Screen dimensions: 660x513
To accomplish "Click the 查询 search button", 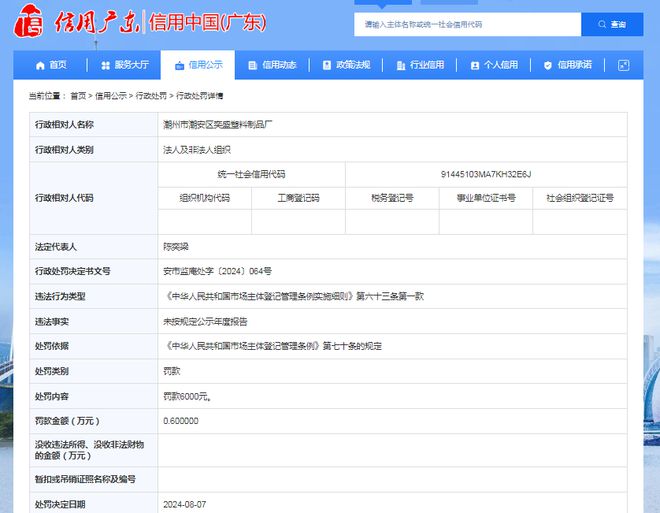I will pyautogui.click(x=612, y=24).
